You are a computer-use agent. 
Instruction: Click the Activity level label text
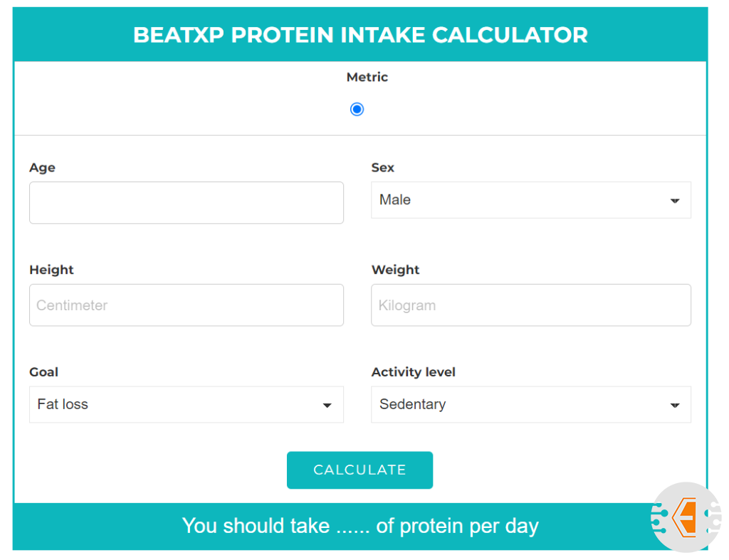click(413, 372)
